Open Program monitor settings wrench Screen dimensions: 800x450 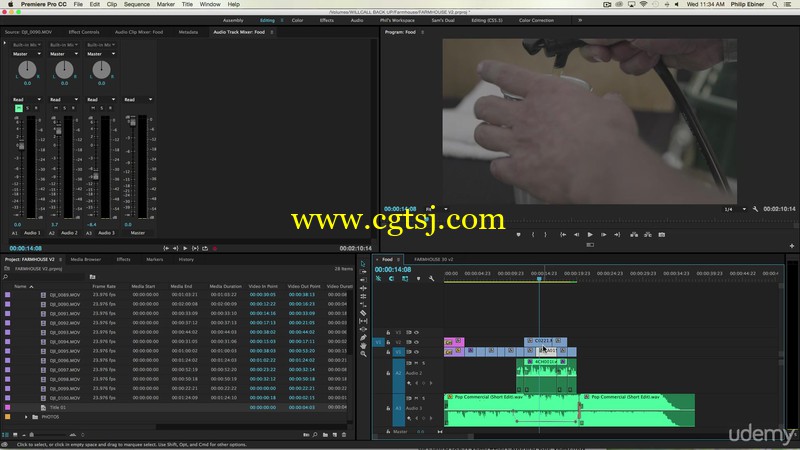(755, 209)
